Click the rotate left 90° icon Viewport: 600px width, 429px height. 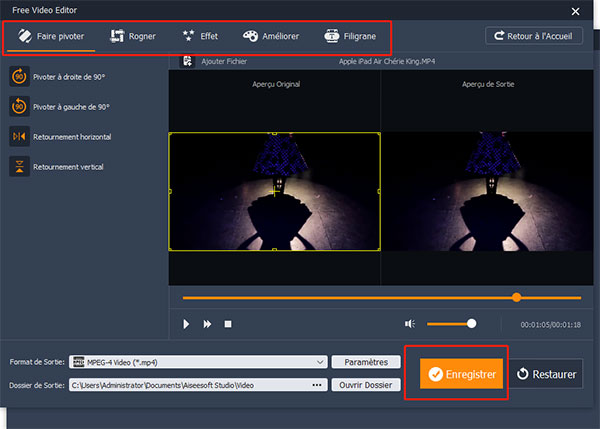19,106
